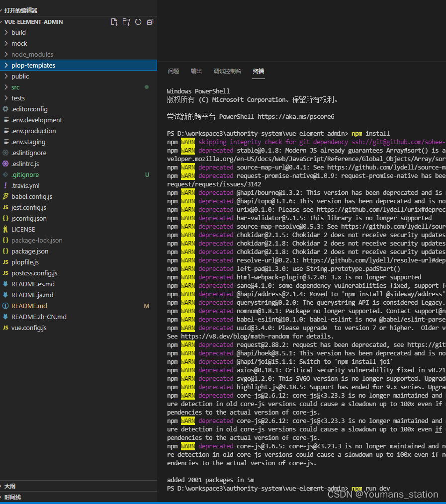Switch to the 问题 problems tab

point(174,71)
